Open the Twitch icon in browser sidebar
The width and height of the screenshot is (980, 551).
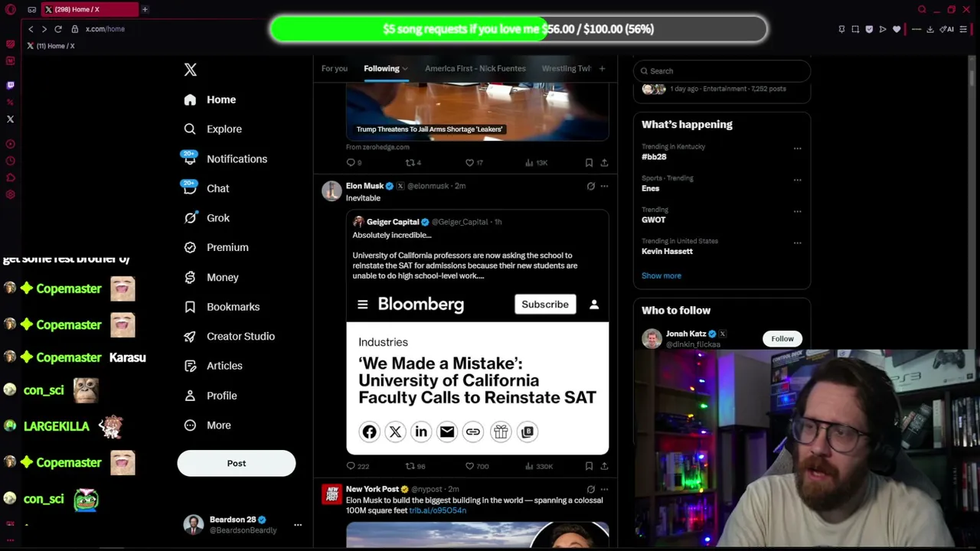10,86
